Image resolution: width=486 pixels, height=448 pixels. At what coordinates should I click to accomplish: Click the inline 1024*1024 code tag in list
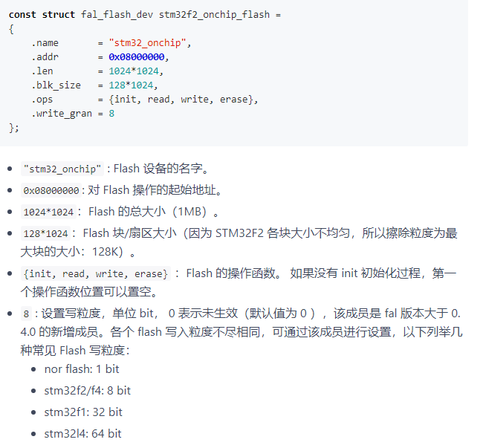[48, 212]
